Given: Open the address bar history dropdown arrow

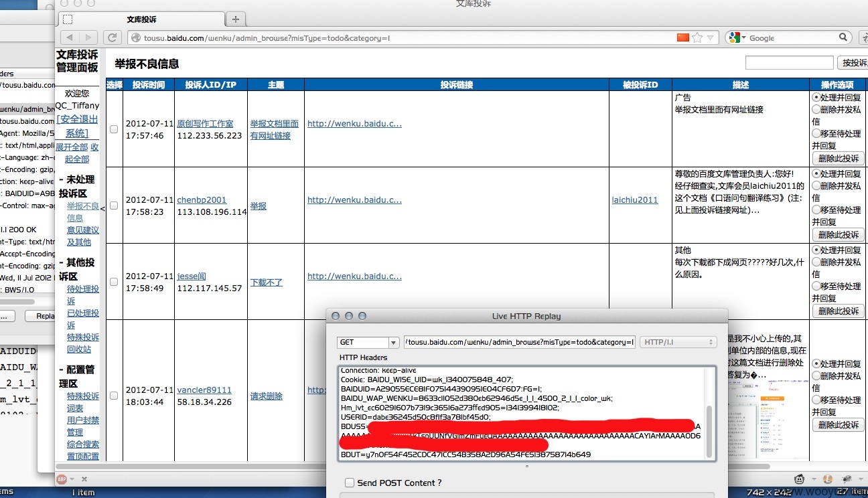Looking at the screenshot, I should click(x=710, y=38).
